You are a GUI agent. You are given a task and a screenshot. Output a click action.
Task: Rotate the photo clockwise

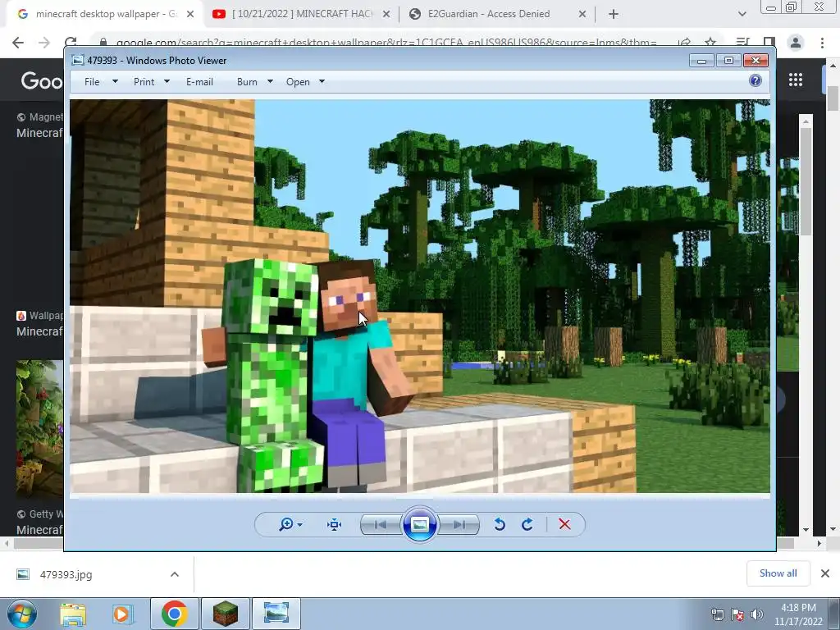click(x=527, y=524)
